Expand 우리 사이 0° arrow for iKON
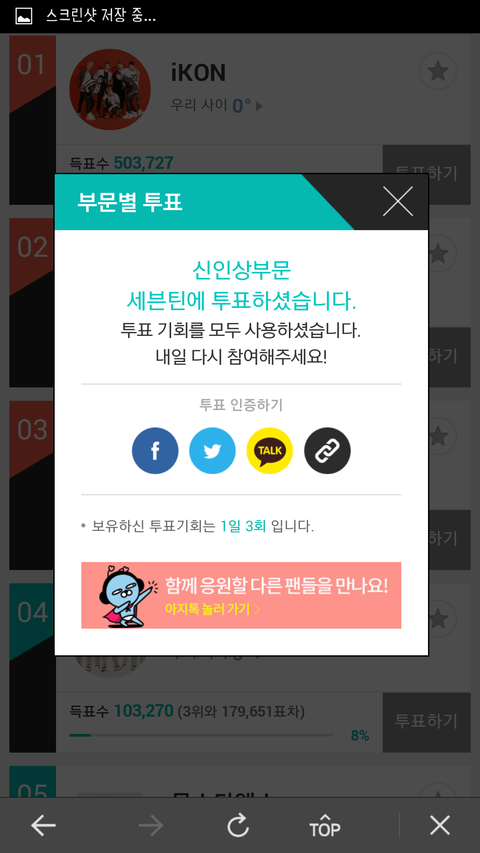Image resolution: width=480 pixels, height=853 pixels. coord(259,106)
